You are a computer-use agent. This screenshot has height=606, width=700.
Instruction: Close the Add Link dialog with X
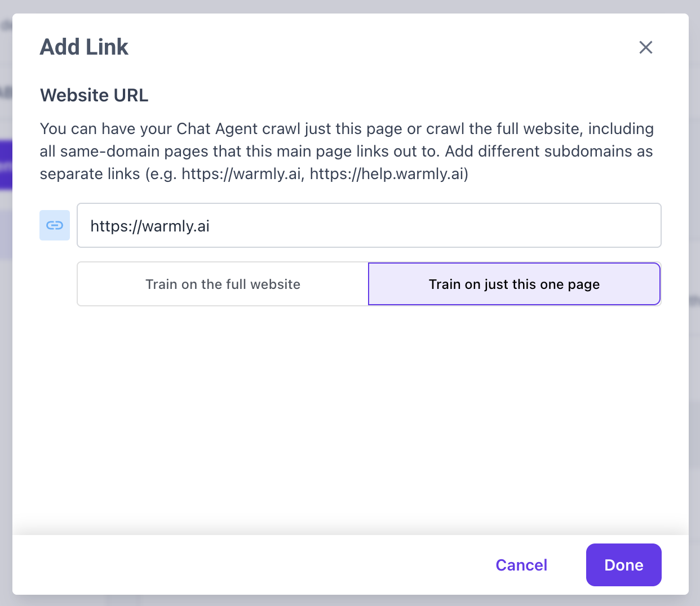pyautogui.click(x=645, y=47)
